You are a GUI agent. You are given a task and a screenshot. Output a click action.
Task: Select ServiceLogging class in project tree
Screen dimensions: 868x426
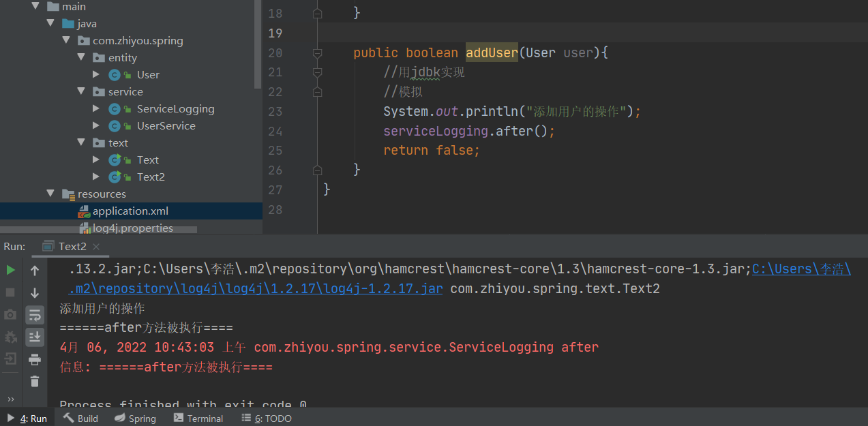pos(175,108)
